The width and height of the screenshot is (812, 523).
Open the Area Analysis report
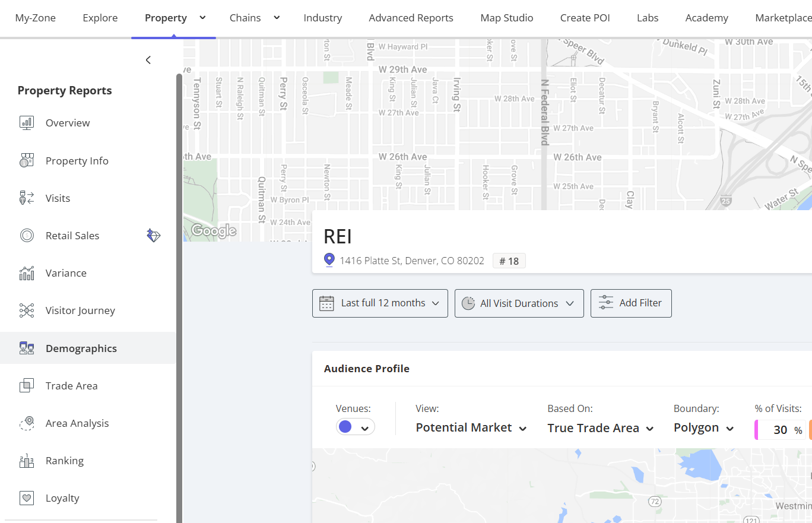point(77,423)
